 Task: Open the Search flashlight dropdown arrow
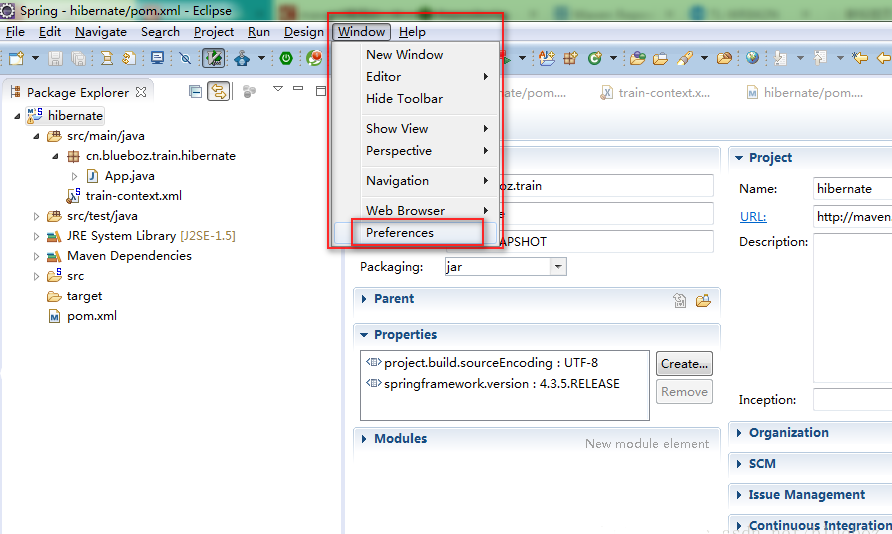(x=704, y=58)
